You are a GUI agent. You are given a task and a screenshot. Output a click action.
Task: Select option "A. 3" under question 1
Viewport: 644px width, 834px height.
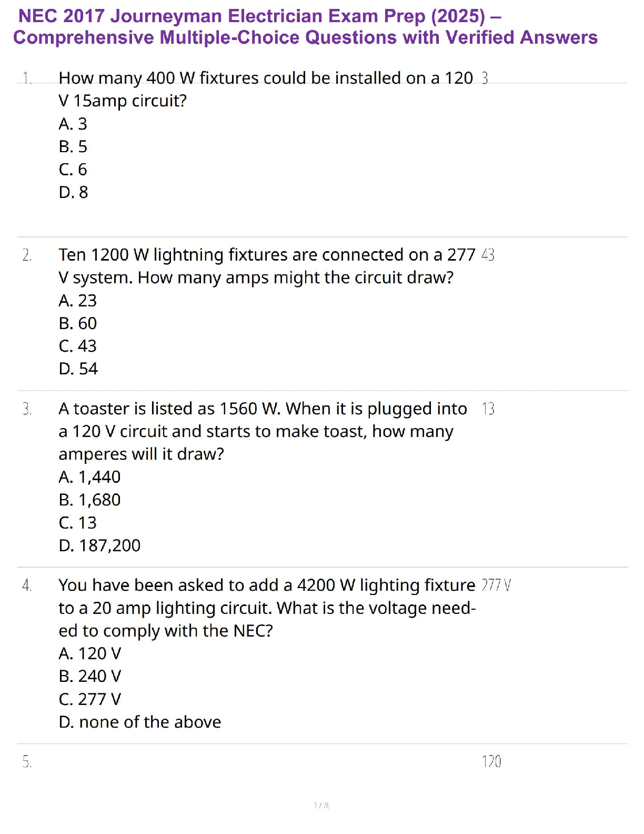(x=73, y=124)
